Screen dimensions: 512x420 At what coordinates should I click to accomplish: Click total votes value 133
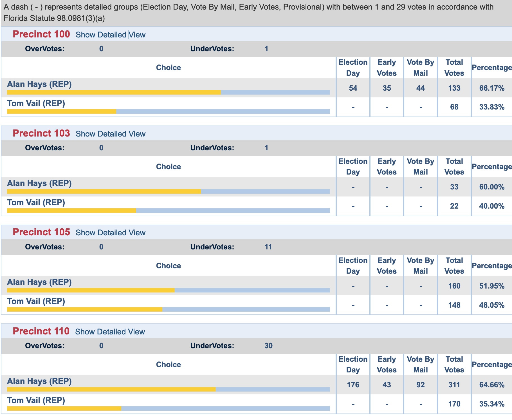click(x=454, y=88)
